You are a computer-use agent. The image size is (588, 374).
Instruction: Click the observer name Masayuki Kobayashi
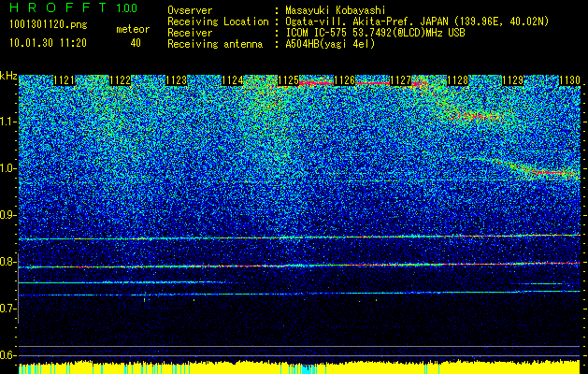pyautogui.click(x=335, y=10)
